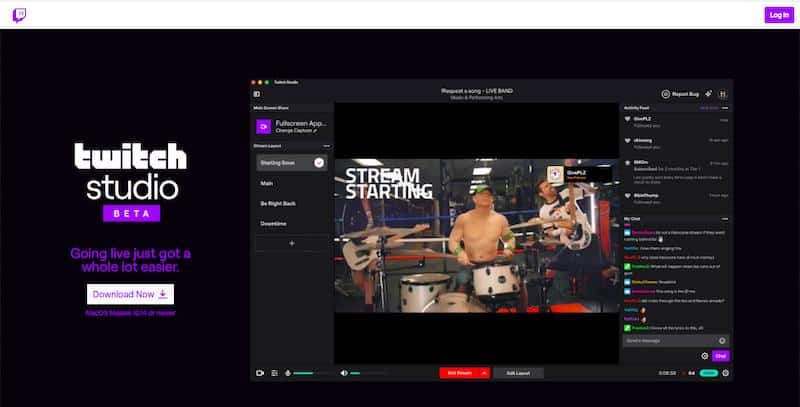
Task: Click the sidebar collapse icon in Twitch Studio
Action: pos(257,94)
